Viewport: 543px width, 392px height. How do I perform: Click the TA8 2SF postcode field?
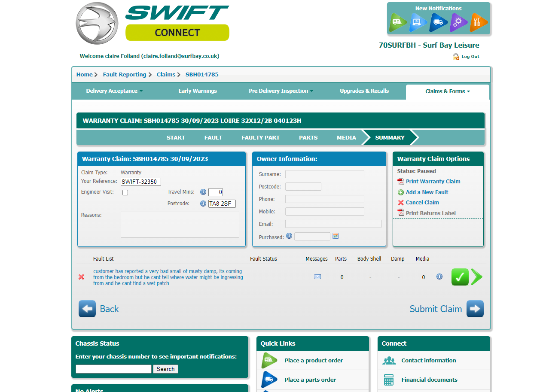click(222, 204)
